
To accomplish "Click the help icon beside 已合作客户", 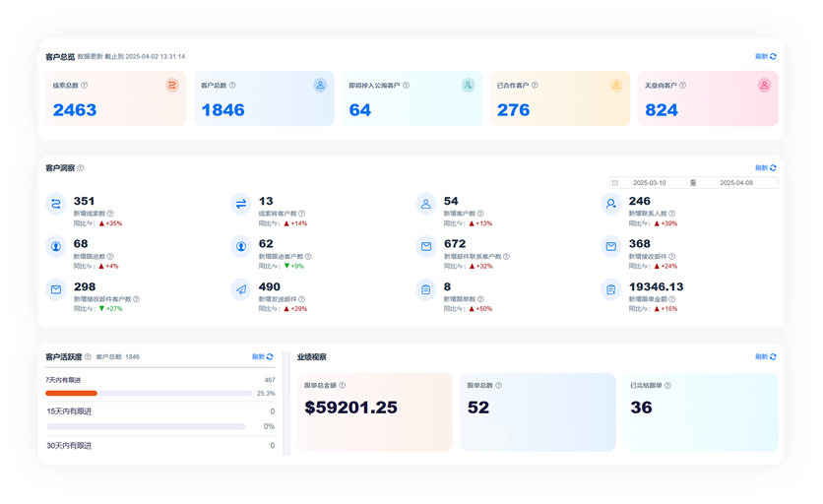I will [x=535, y=86].
